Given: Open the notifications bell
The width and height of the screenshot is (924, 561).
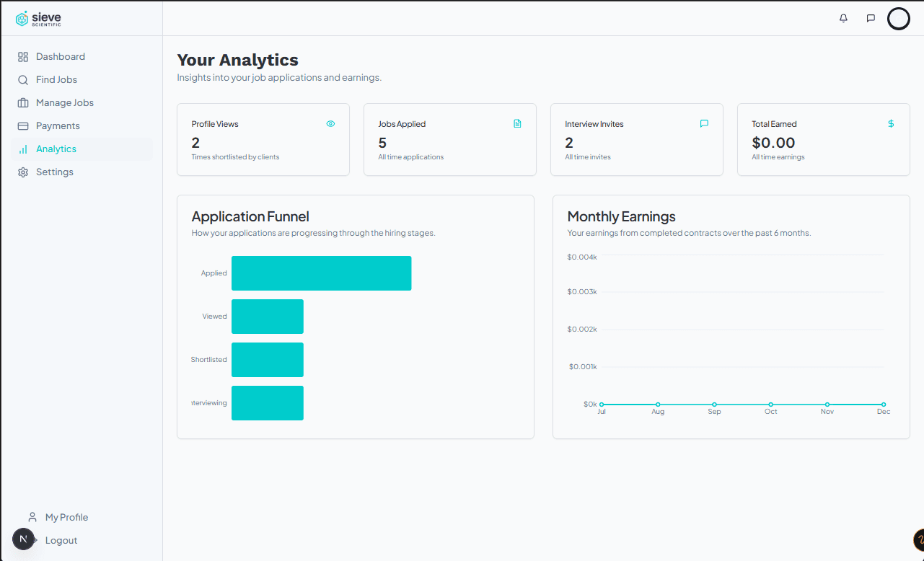Looking at the screenshot, I should 842,18.
